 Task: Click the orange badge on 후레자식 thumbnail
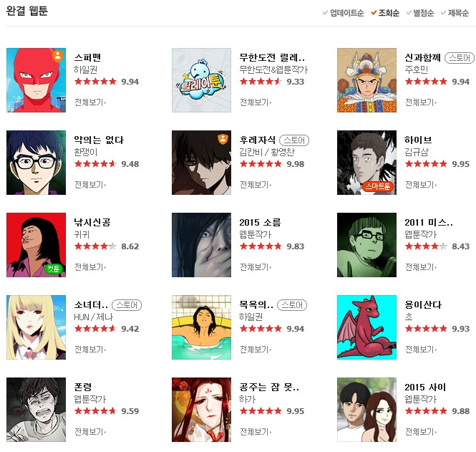pyautogui.click(x=223, y=139)
